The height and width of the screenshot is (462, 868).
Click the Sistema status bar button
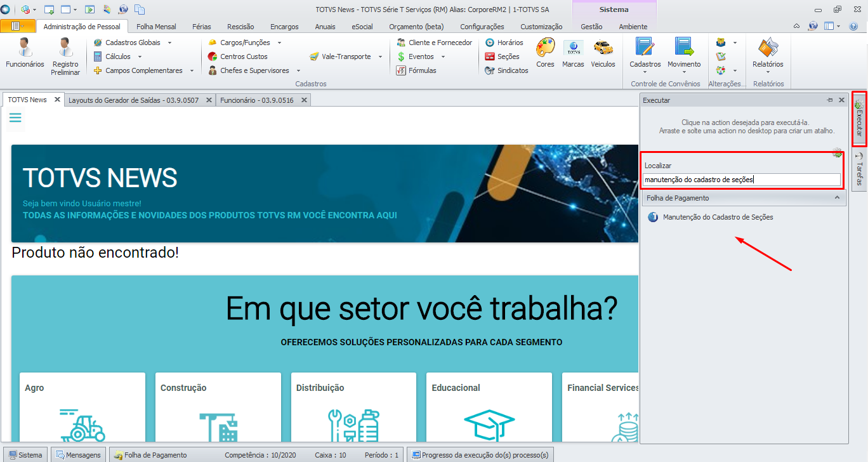pyautogui.click(x=25, y=455)
